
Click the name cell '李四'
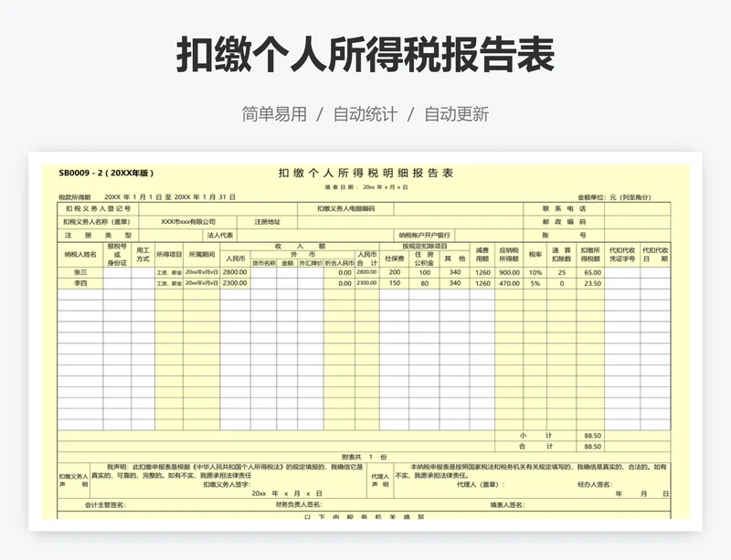click(x=80, y=283)
